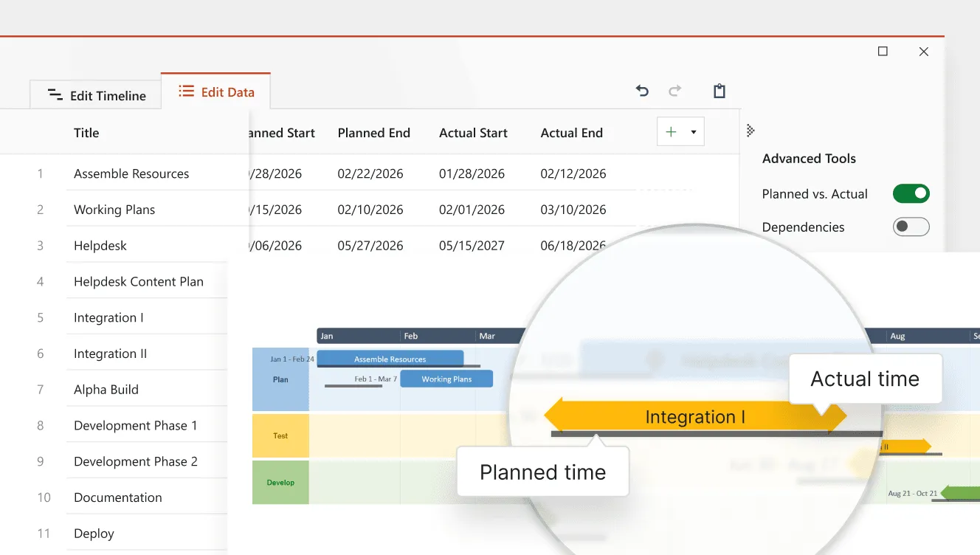Click the green Develop swimlane label
Image resolution: width=980 pixels, height=555 pixels.
pyautogui.click(x=280, y=483)
